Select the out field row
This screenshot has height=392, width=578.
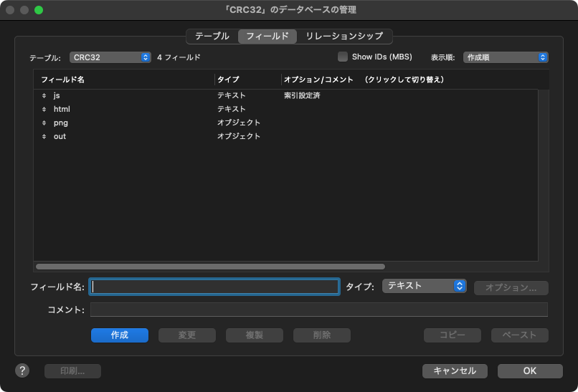click(x=285, y=137)
